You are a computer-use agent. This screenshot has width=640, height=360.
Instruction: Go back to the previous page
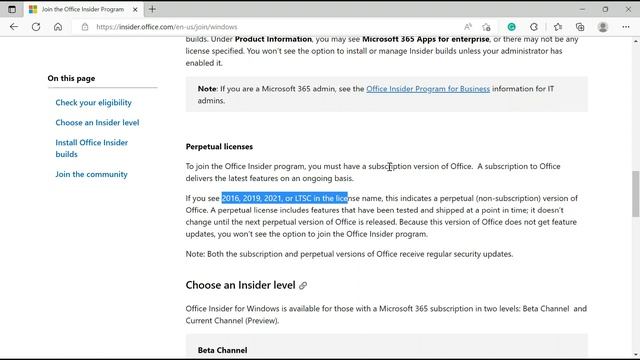pos(14,27)
